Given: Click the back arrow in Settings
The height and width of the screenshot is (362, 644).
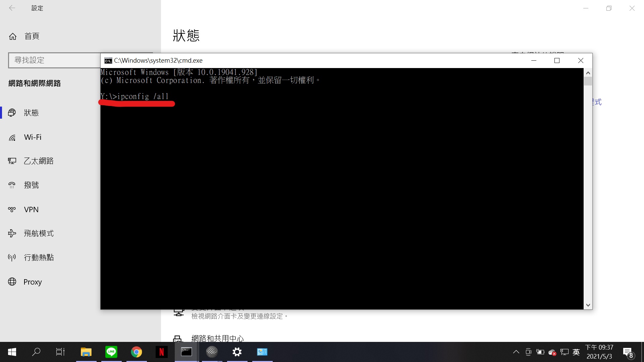Looking at the screenshot, I should tap(12, 8).
